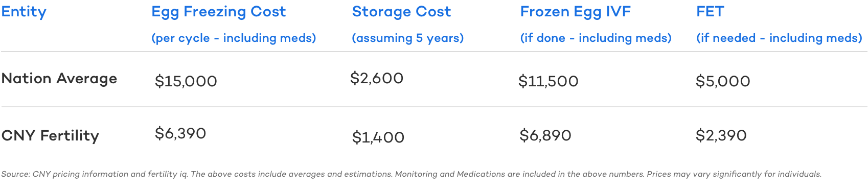Select the $11,500 frozen egg IVF value
This screenshot has height=190, width=868.
click(548, 81)
